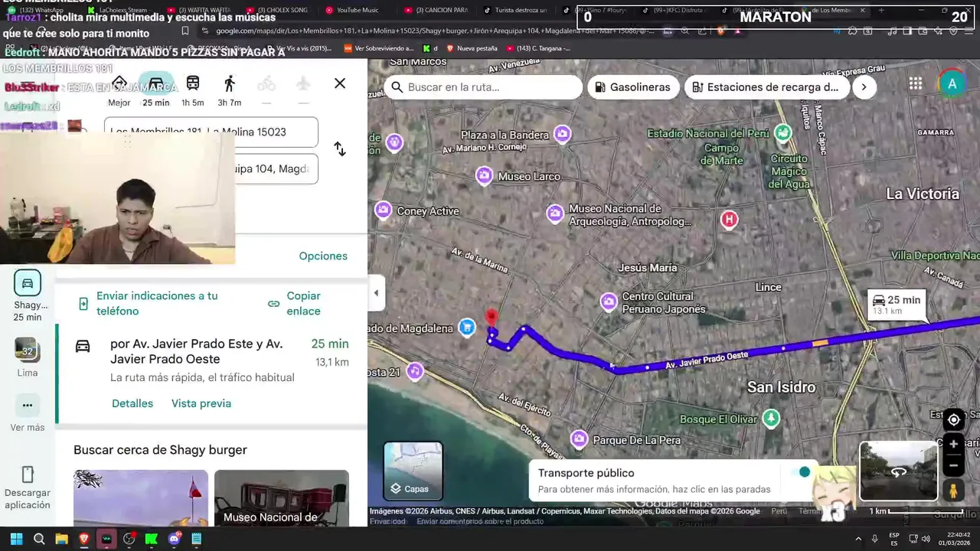Image resolution: width=980 pixels, height=551 pixels.
Task: Open route Opciones
Action: pyautogui.click(x=323, y=256)
